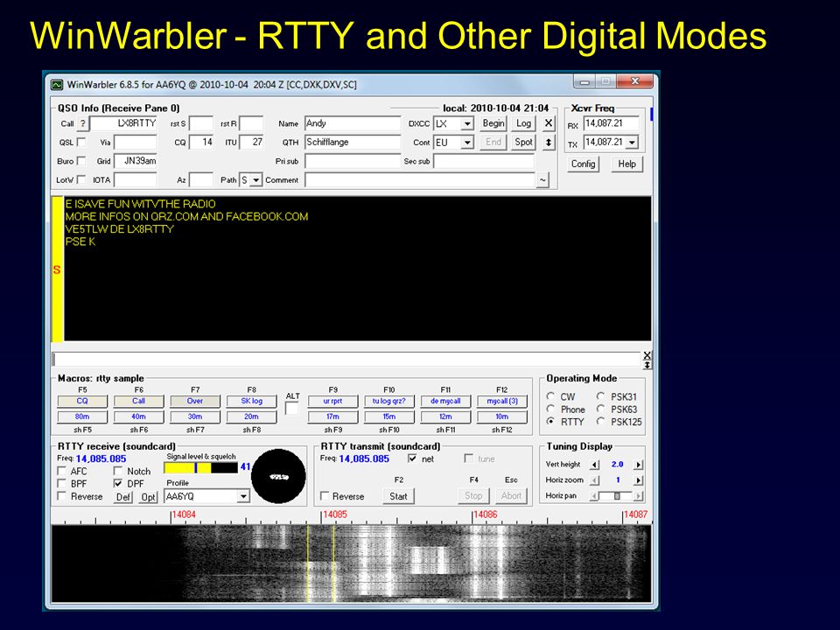Click the double-arrow icon below transmit pane X
The height and width of the screenshot is (630, 840).
pyautogui.click(x=647, y=365)
